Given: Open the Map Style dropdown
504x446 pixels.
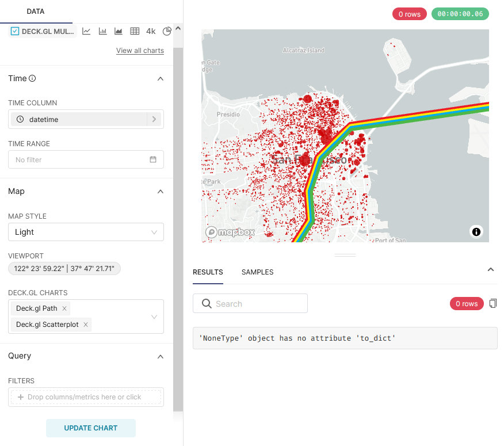Looking at the screenshot, I should 86,232.
